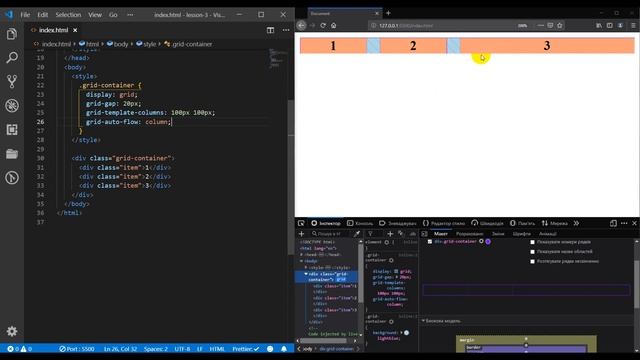The height and width of the screenshot is (360, 640).
Task: Click Port: 5500 Live Server status
Action: (x=77, y=349)
